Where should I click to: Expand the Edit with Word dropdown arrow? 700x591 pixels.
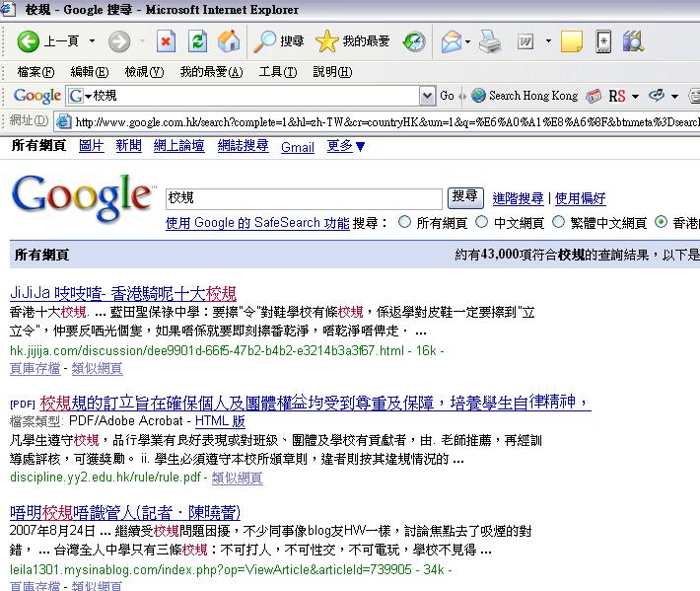(x=548, y=41)
